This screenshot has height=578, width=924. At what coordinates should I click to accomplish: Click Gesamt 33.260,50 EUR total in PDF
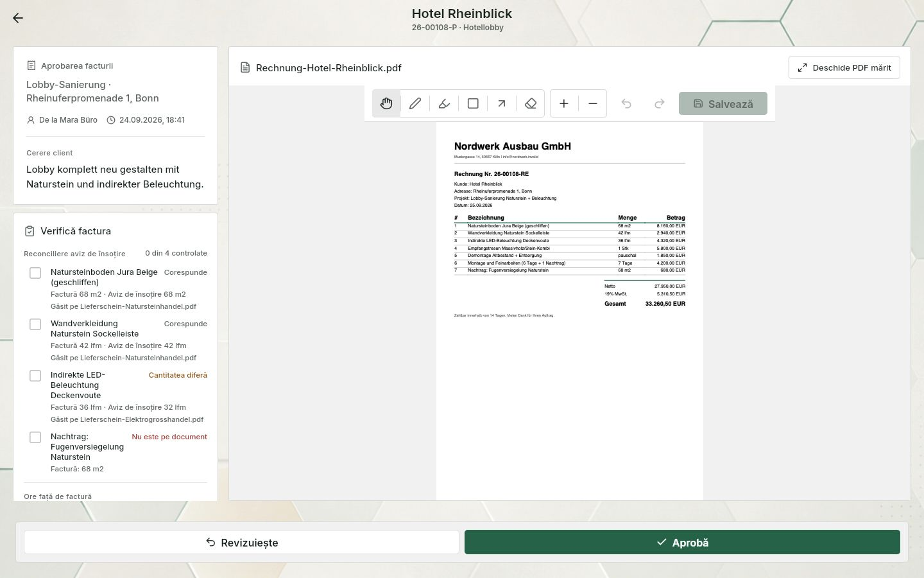645,304
